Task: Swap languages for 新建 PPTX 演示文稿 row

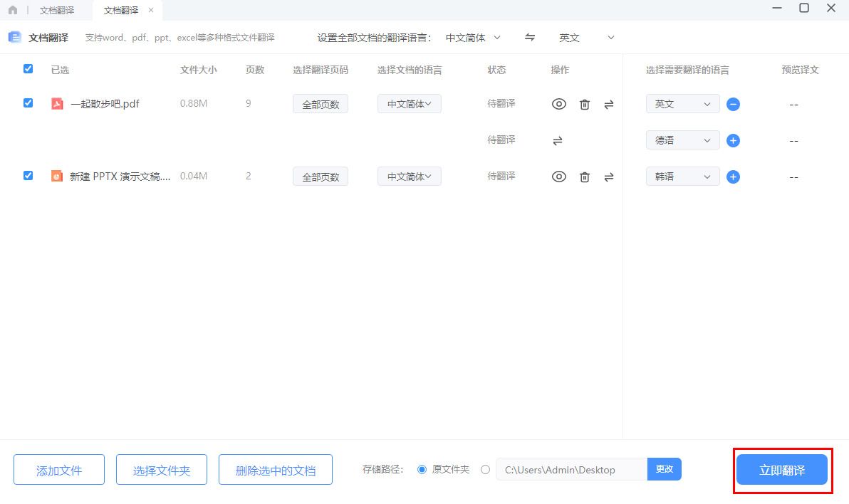Action: click(x=609, y=177)
